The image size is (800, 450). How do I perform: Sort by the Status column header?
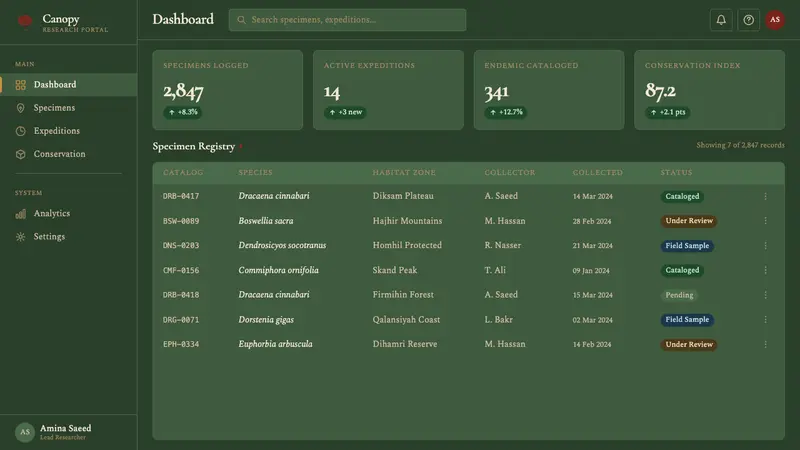coord(677,172)
